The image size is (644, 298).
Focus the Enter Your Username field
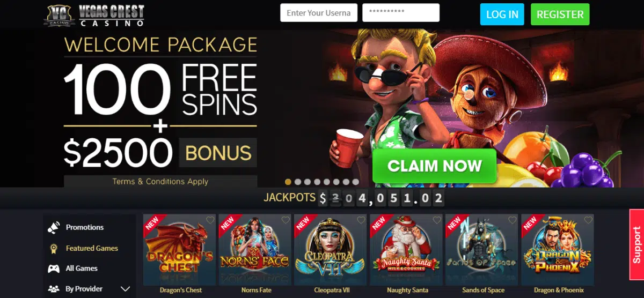[x=319, y=13]
